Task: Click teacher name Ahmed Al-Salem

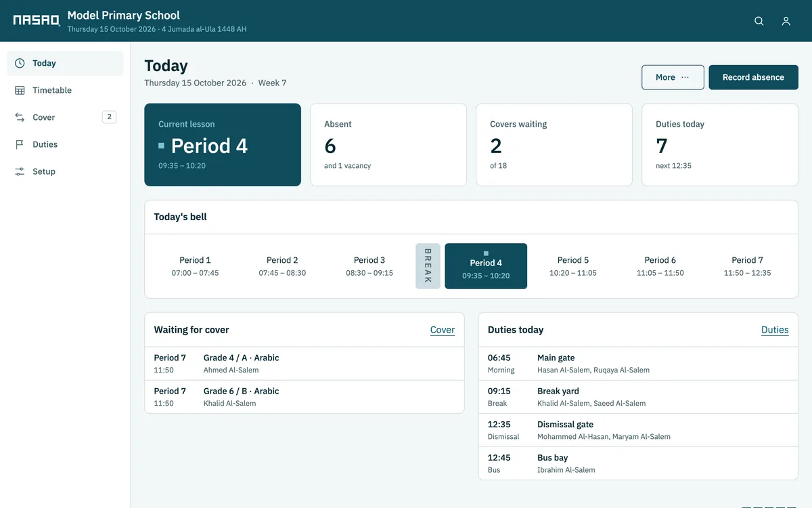Action: coord(231,371)
